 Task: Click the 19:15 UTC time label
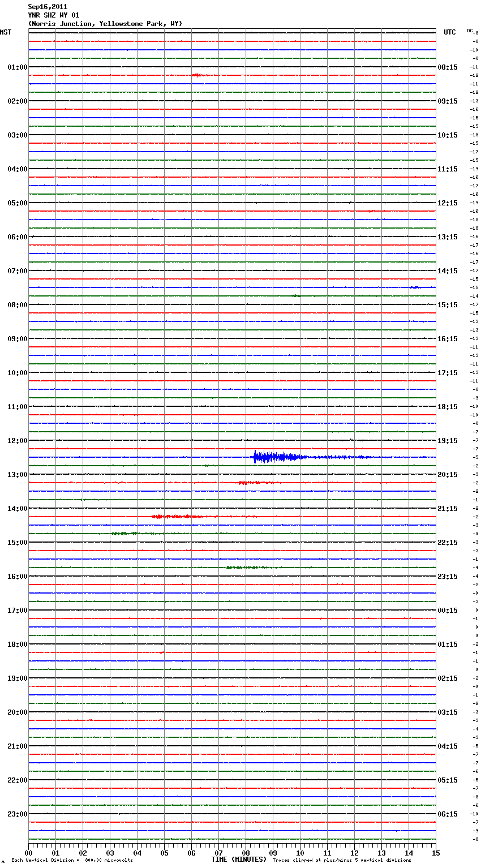pyautogui.click(x=448, y=440)
